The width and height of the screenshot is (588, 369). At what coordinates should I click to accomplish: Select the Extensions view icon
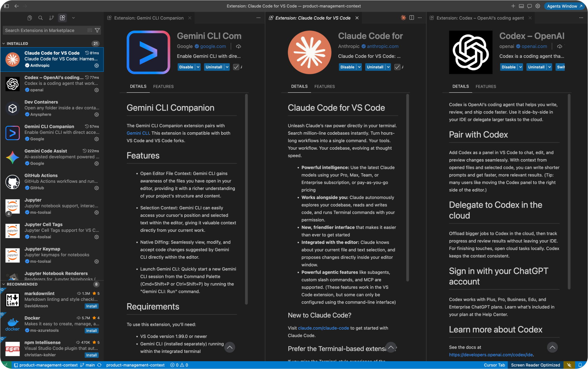click(x=63, y=18)
